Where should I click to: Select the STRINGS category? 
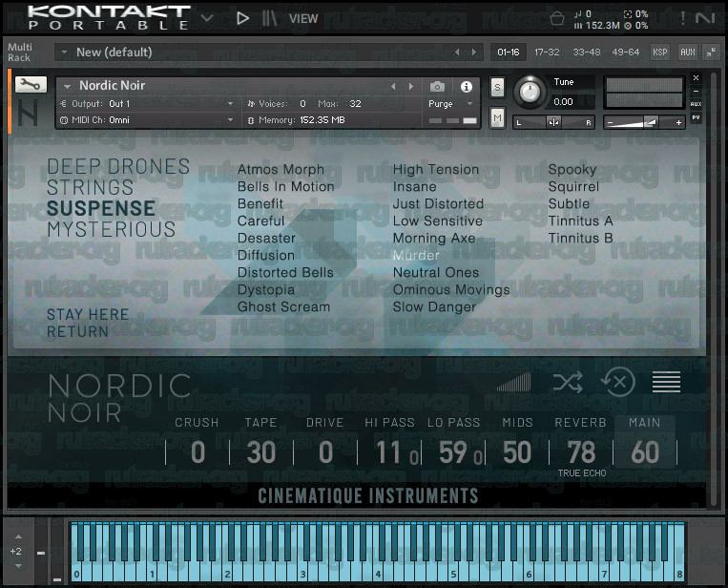point(90,187)
